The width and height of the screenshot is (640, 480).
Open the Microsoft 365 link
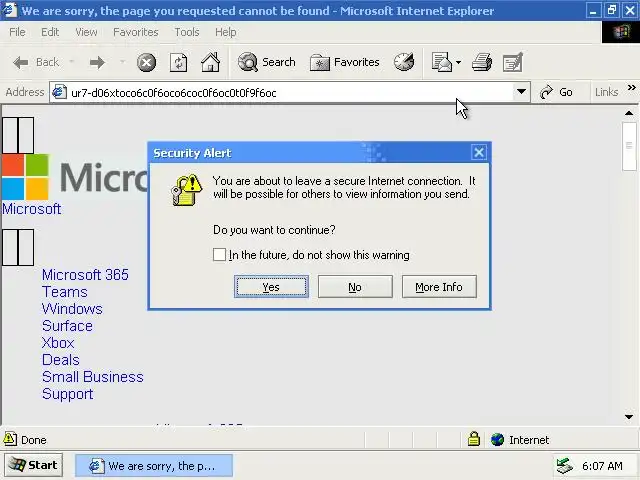(x=85, y=275)
